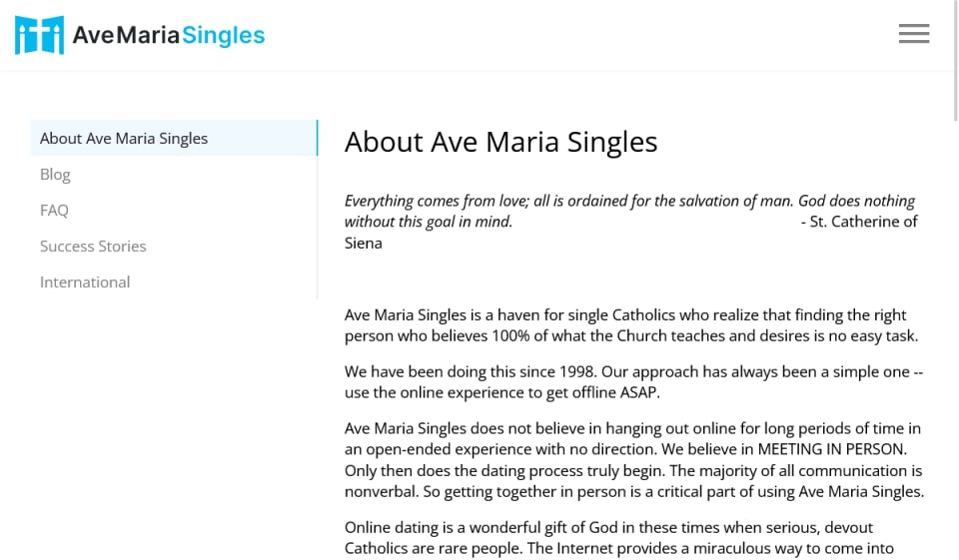Click the AveMariaSingles logo text
Screen dimensions: 959x560
pos(168,36)
